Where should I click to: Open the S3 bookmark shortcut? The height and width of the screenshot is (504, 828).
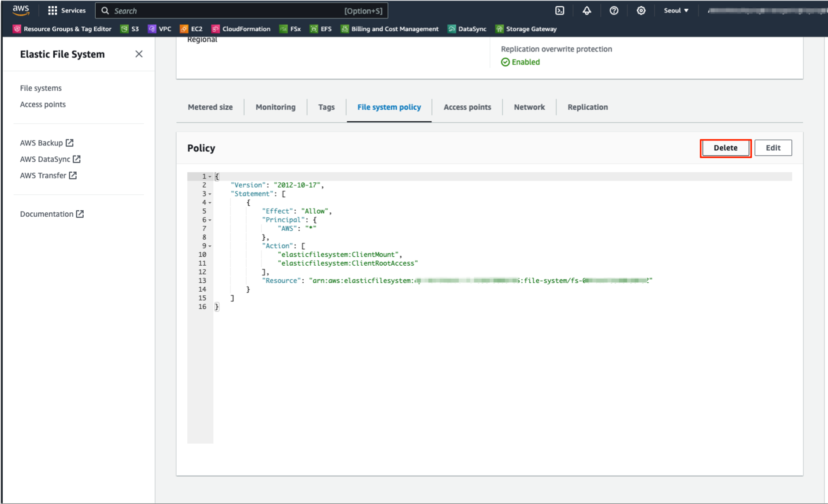pyautogui.click(x=130, y=29)
